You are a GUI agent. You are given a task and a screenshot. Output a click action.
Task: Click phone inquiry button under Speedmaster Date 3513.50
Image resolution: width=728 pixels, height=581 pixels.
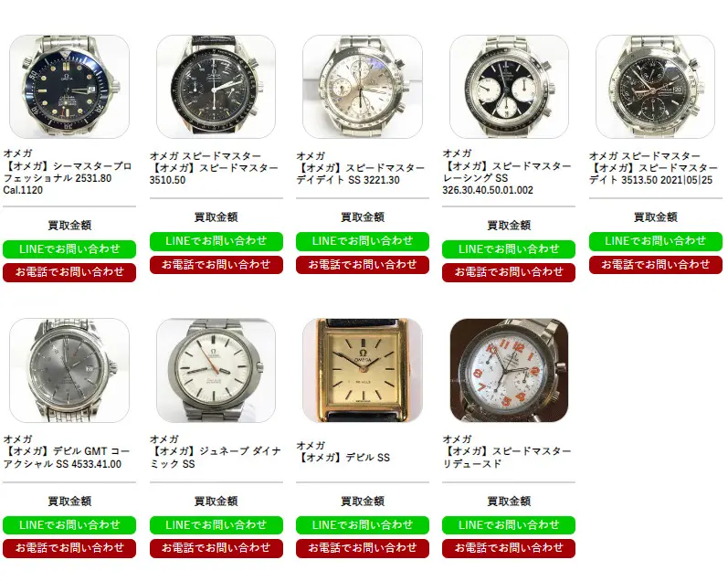[x=656, y=265]
